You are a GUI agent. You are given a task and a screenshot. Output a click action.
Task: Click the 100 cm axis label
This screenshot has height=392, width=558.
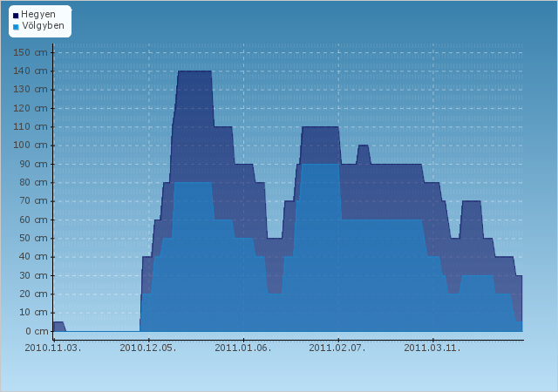tap(31, 145)
